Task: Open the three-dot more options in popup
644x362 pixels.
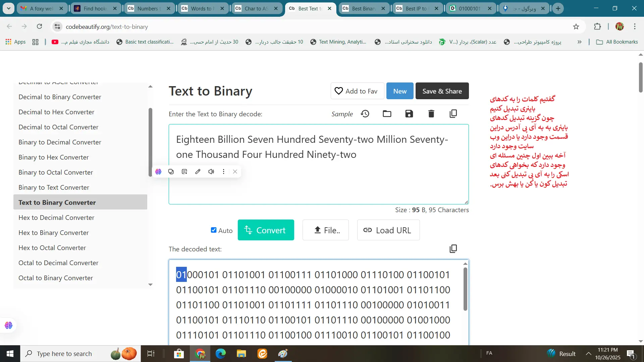Action: [x=223, y=172]
